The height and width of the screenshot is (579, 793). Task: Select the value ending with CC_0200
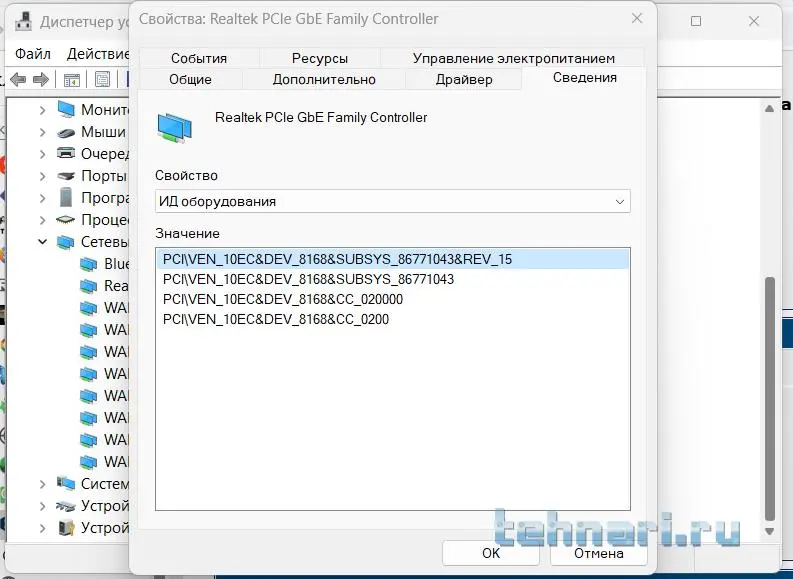[276, 320]
